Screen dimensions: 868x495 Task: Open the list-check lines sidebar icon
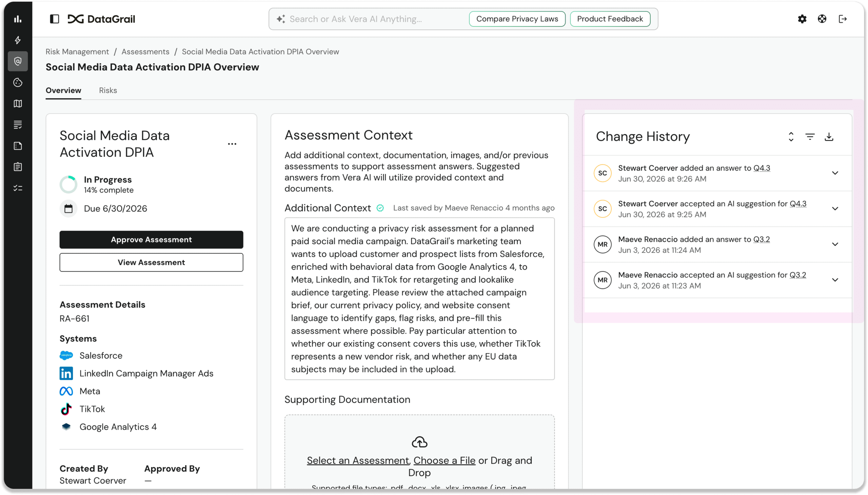(18, 124)
